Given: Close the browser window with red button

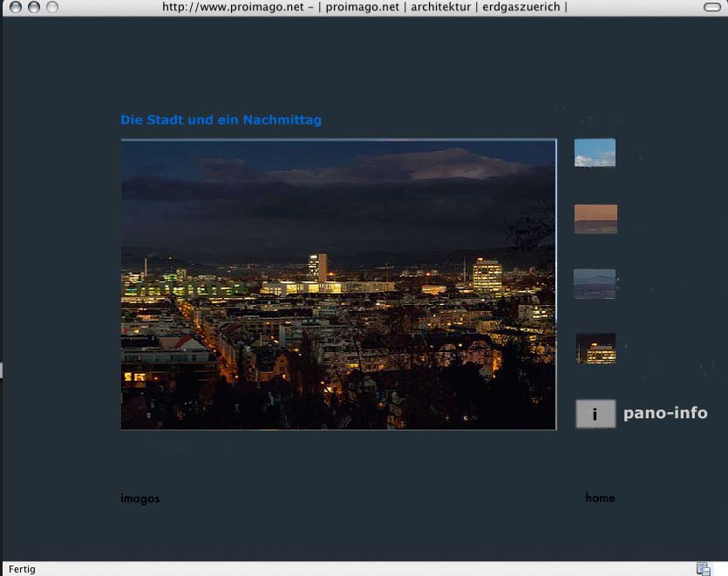Looking at the screenshot, I should (16, 7).
